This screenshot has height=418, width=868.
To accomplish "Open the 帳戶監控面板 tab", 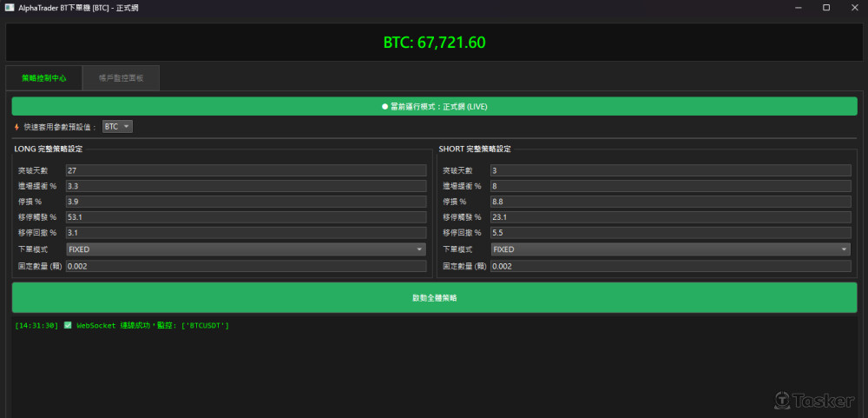I will tap(121, 78).
